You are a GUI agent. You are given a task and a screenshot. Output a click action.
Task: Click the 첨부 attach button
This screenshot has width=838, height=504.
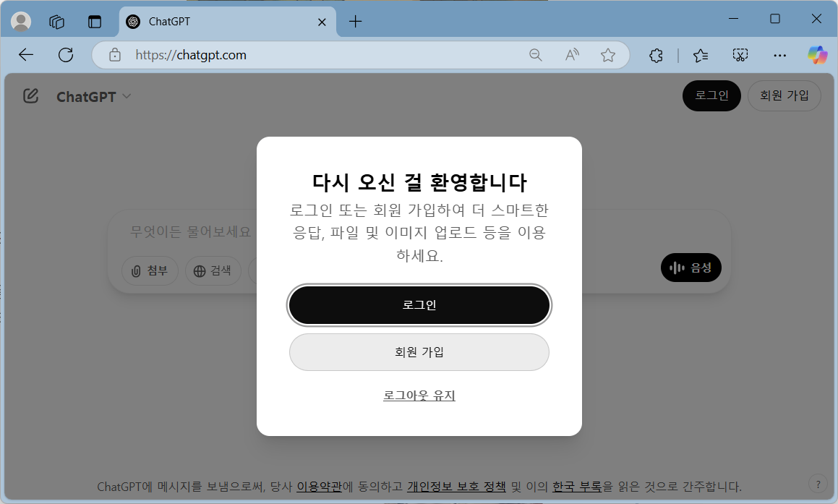pos(150,270)
